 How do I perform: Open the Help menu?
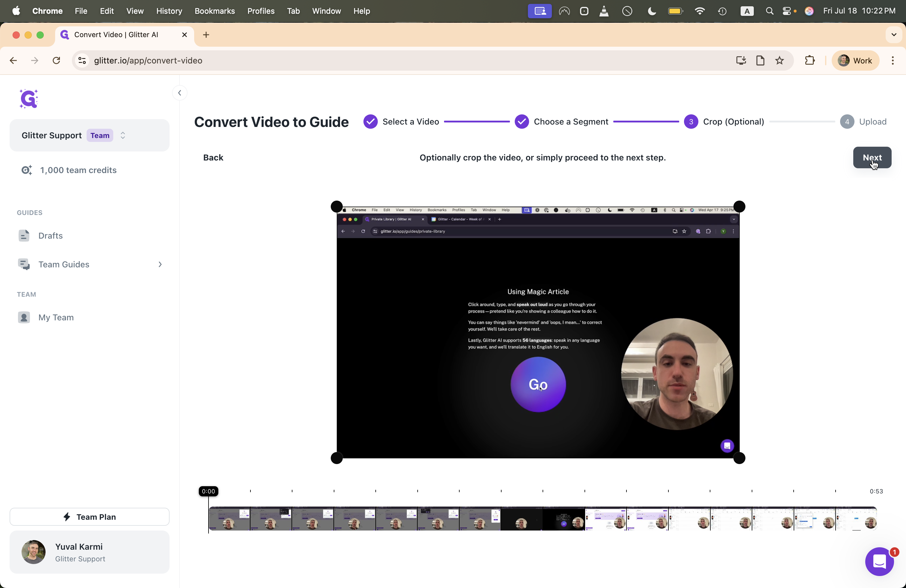(x=361, y=11)
